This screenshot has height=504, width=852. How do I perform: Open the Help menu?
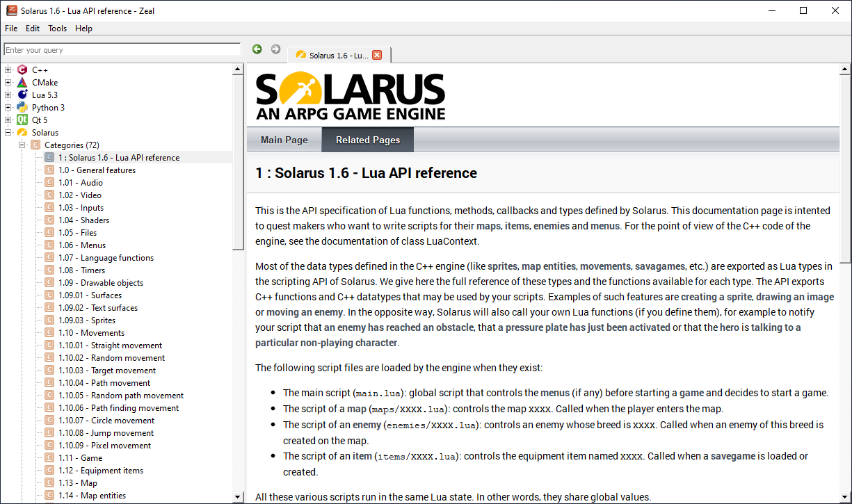(83, 29)
